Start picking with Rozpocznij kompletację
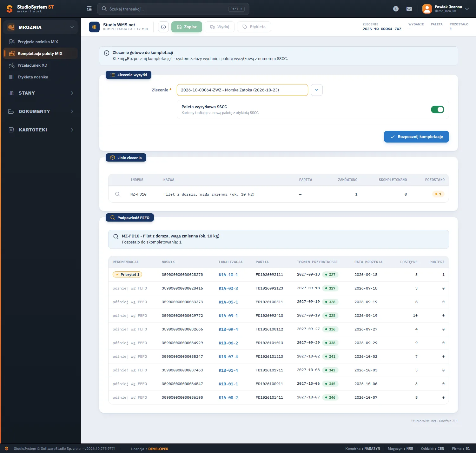Viewport: 476px width, 453px height. click(416, 137)
